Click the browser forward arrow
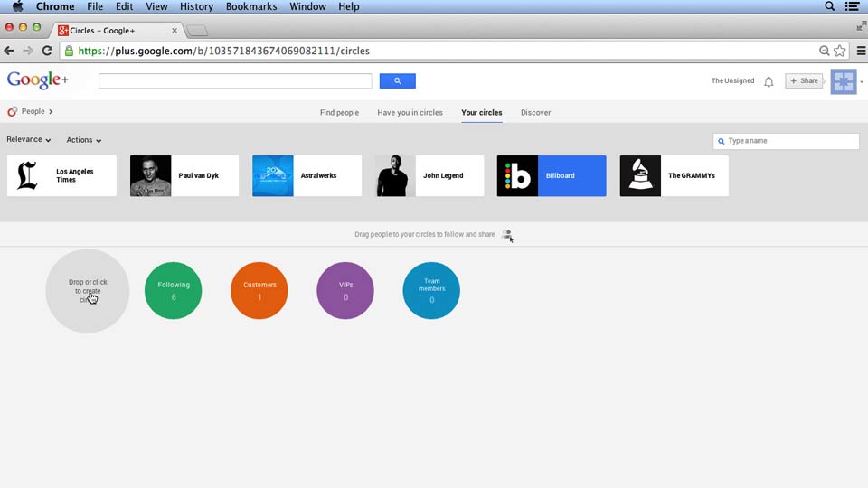868x488 pixels. point(28,51)
